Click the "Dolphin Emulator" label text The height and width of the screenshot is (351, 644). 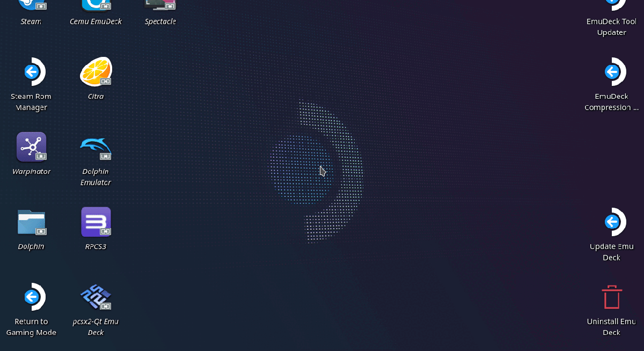[96, 177]
